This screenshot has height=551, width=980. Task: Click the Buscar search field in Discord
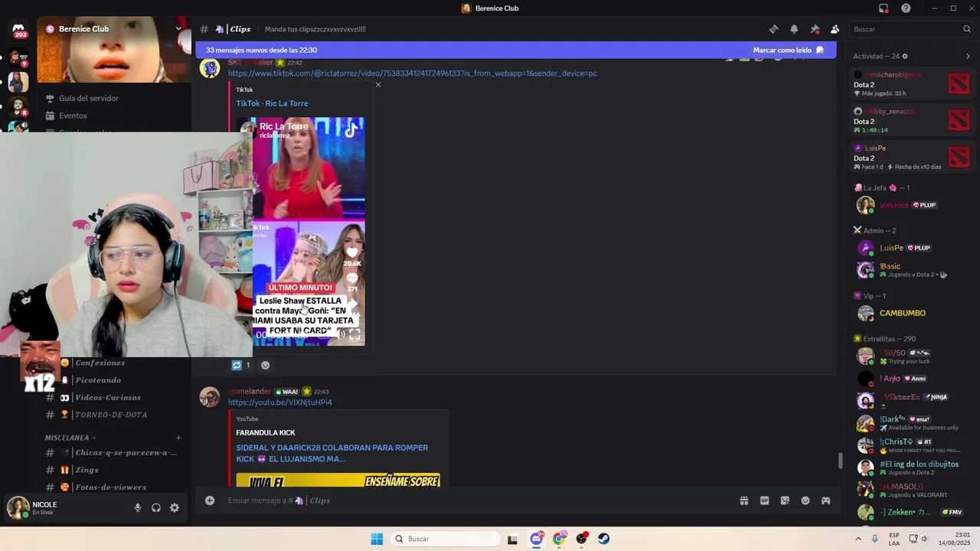tap(911, 29)
